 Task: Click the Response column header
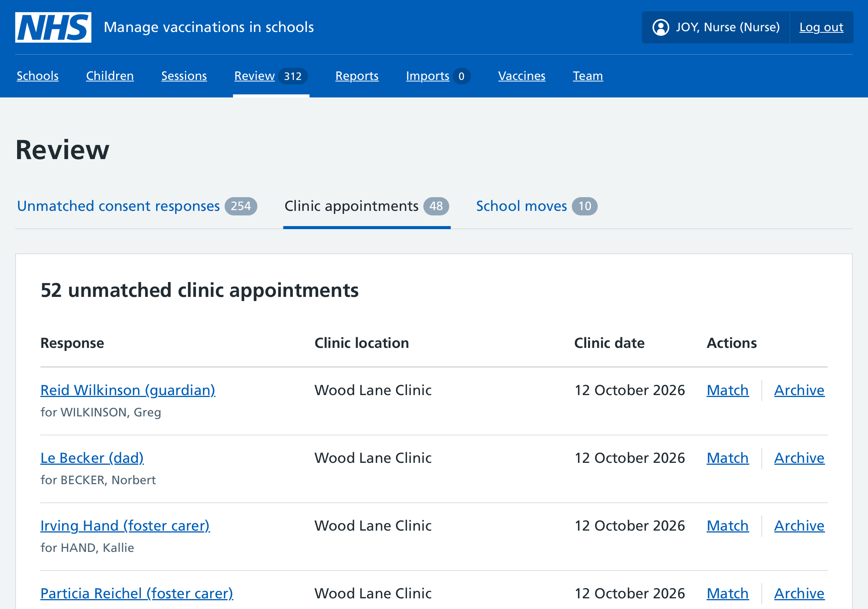point(72,343)
